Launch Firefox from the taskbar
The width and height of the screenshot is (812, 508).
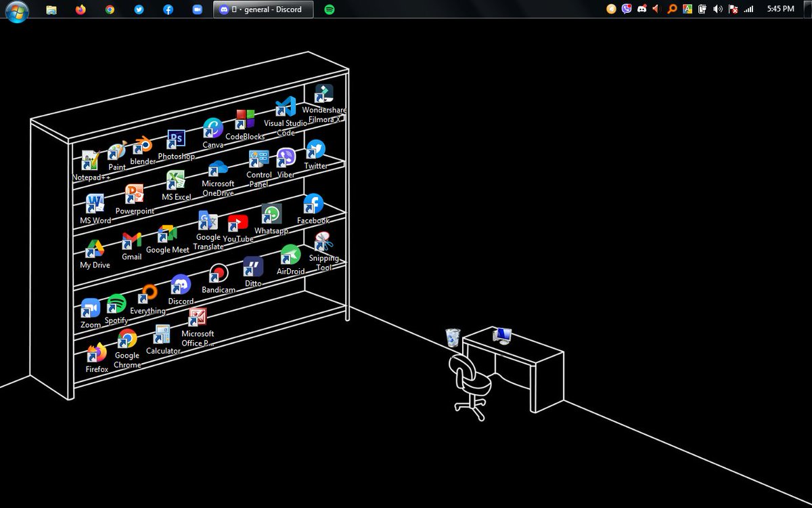[x=81, y=9]
